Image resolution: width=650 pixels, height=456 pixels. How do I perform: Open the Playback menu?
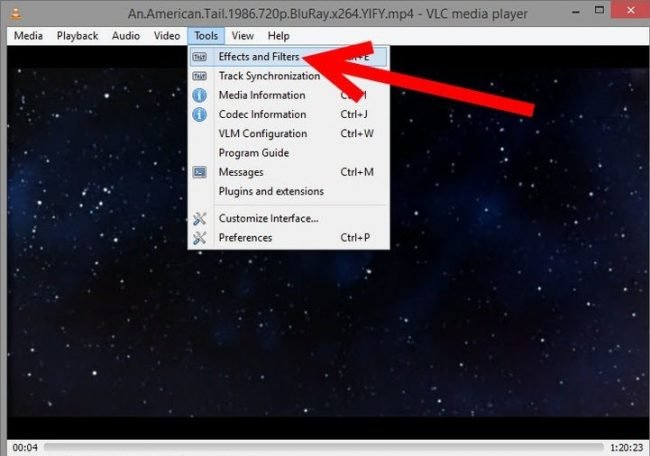pyautogui.click(x=77, y=36)
